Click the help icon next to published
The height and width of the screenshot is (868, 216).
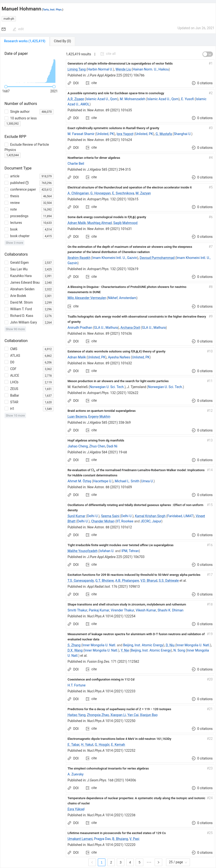tap(27, 183)
